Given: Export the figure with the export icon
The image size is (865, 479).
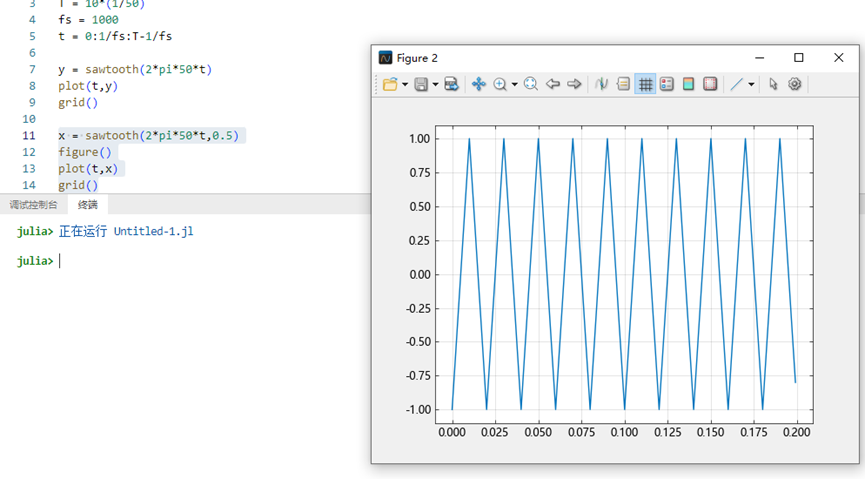Looking at the screenshot, I should coord(451,84).
